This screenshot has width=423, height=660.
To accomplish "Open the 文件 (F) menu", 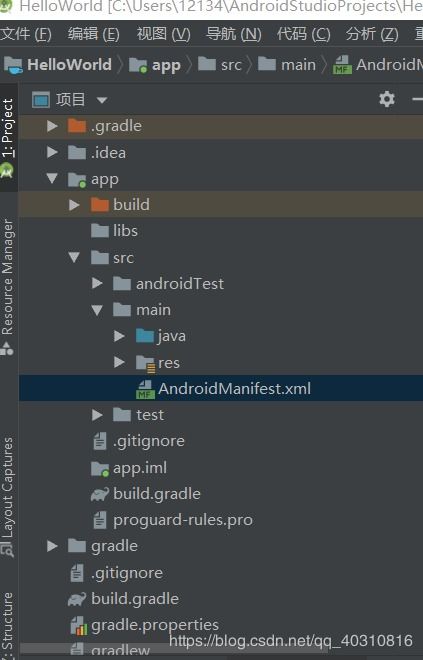I will point(26,34).
